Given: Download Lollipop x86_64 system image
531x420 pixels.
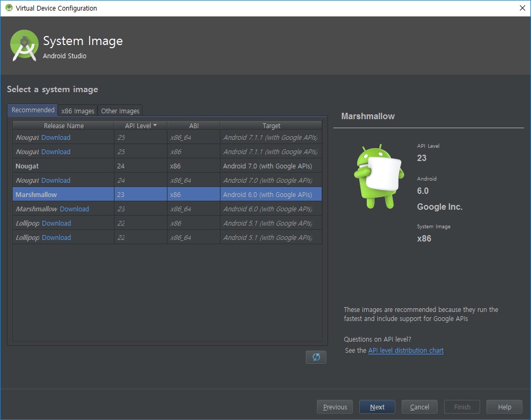Looking at the screenshot, I should [56, 238].
